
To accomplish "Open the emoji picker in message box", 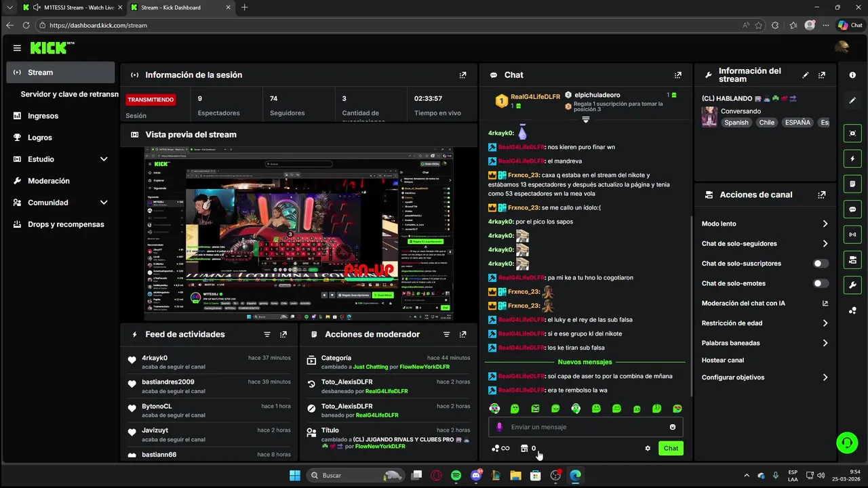I will [x=673, y=427].
